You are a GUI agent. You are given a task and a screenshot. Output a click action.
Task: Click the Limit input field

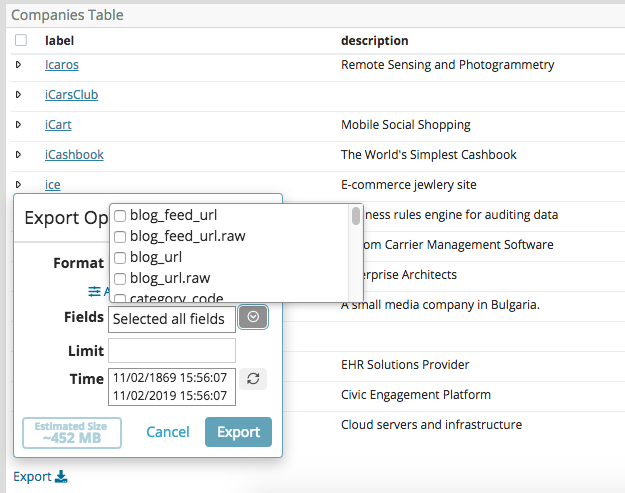[172, 350]
